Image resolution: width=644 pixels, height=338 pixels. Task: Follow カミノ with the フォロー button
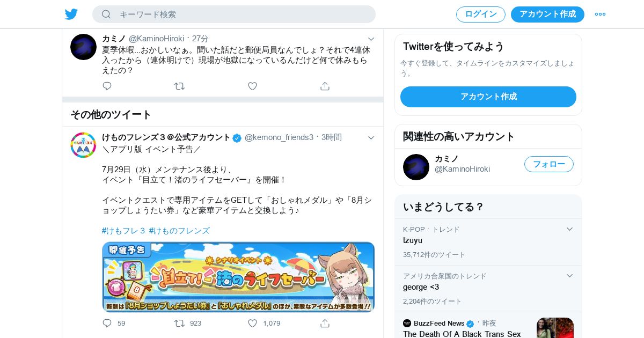pyautogui.click(x=549, y=164)
